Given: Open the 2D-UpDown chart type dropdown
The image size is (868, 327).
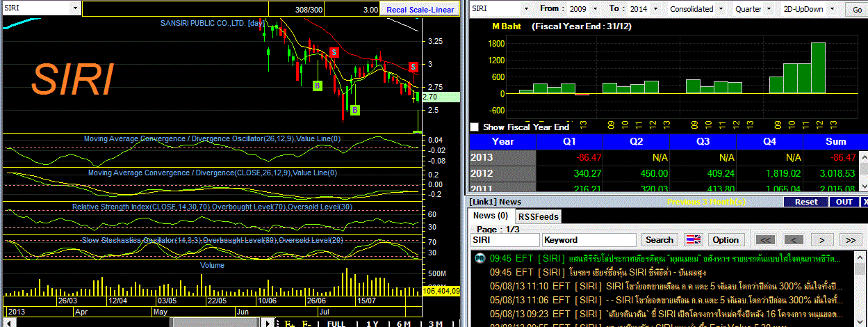Looking at the screenshot, I should pyautogui.click(x=833, y=9).
